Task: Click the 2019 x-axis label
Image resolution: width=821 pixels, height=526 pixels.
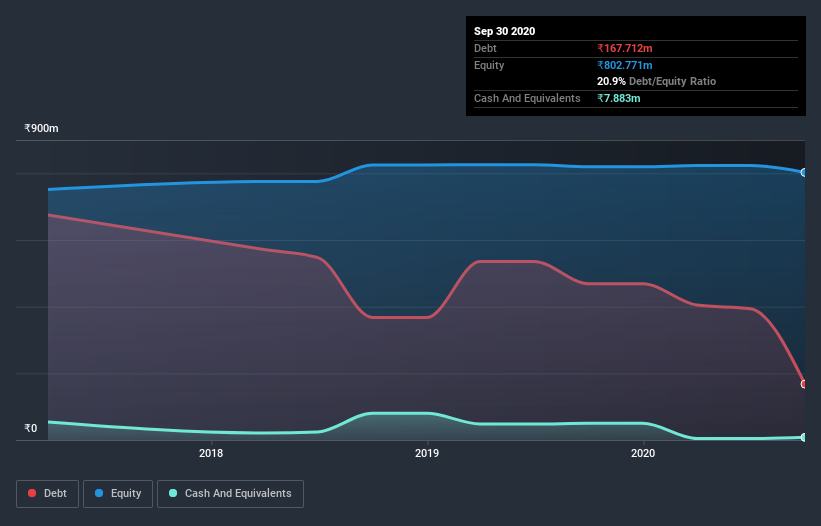Action: click(x=427, y=453)
